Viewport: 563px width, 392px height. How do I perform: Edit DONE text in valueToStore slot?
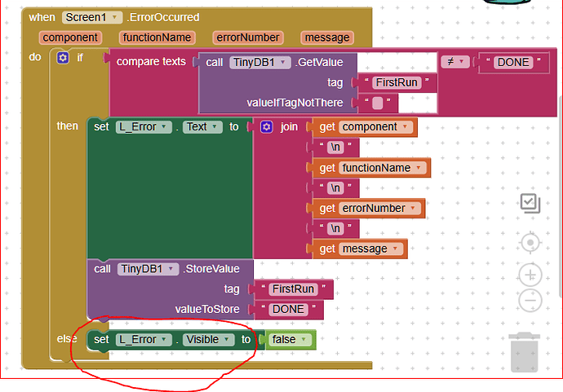tap(288, 310)
